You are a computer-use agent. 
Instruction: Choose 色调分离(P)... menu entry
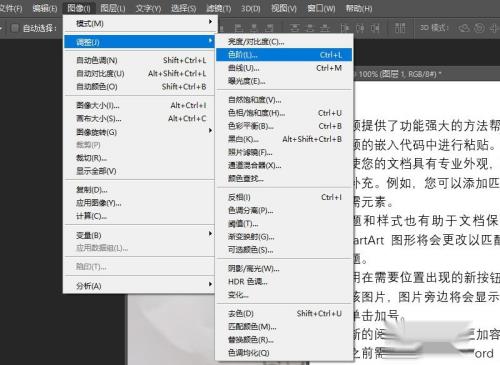pos(284,211)
